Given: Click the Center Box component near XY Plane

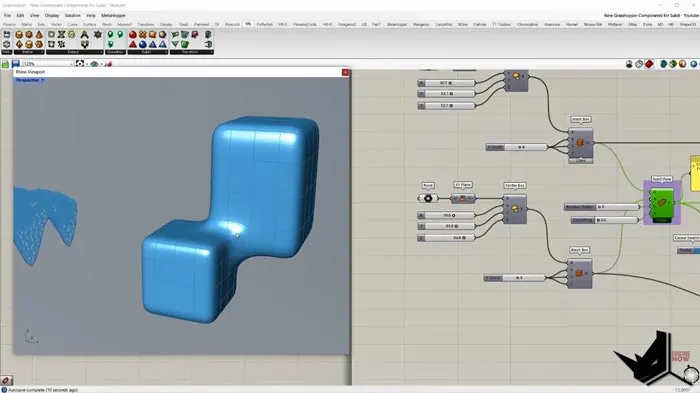Looking at the screenshot, I should 515,209.
